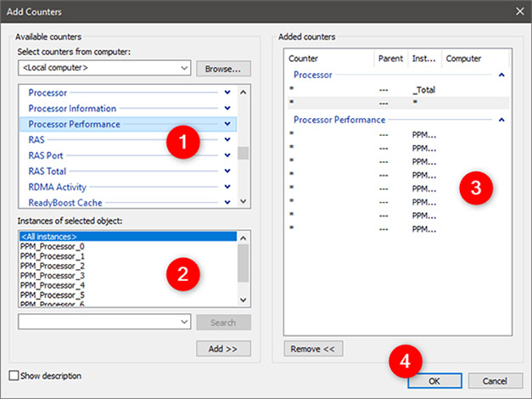Expand Processor Information counter chevron

point(227,109)
